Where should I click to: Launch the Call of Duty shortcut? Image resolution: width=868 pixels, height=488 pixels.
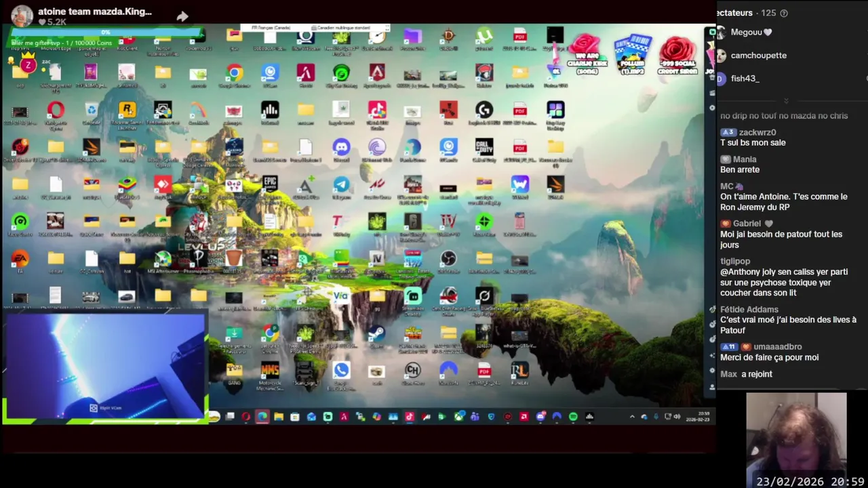[484, 147]
